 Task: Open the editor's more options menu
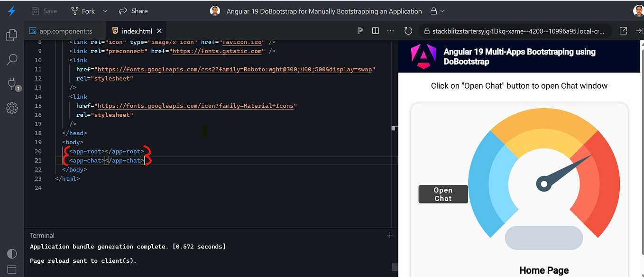(x=390, y=30)
